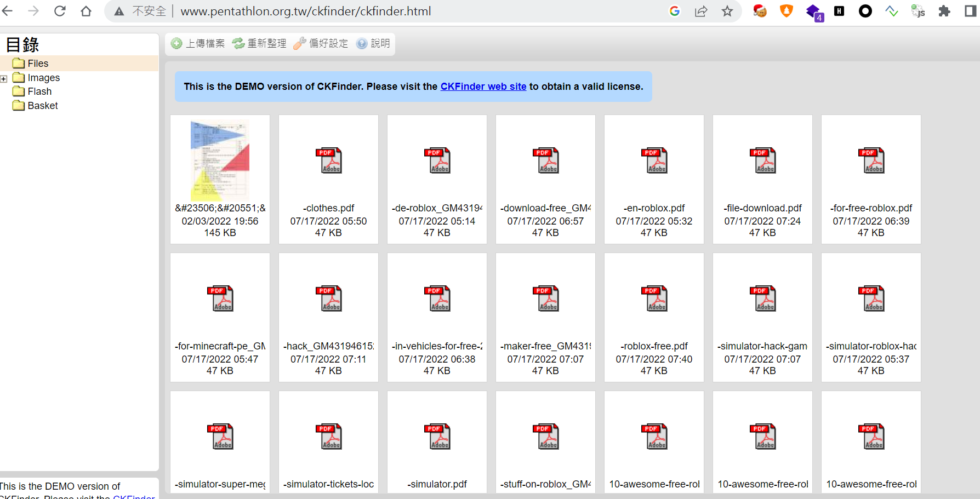Refresh the file list with 重新整理
Screen dimensions: 980x499
coord(259,44)
